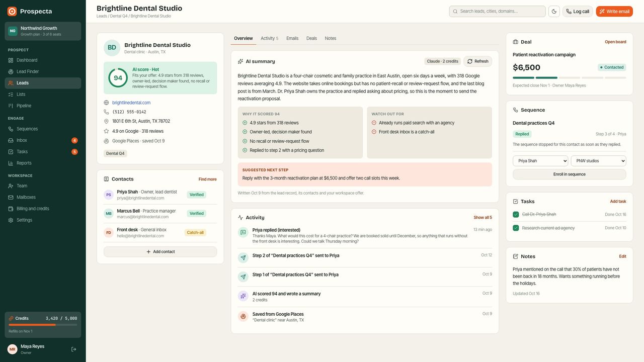Image resolution: width=644 pixels, height=362 pixels.
Task: Click the Prospecta logo icon
Action: tap(12, 11)
